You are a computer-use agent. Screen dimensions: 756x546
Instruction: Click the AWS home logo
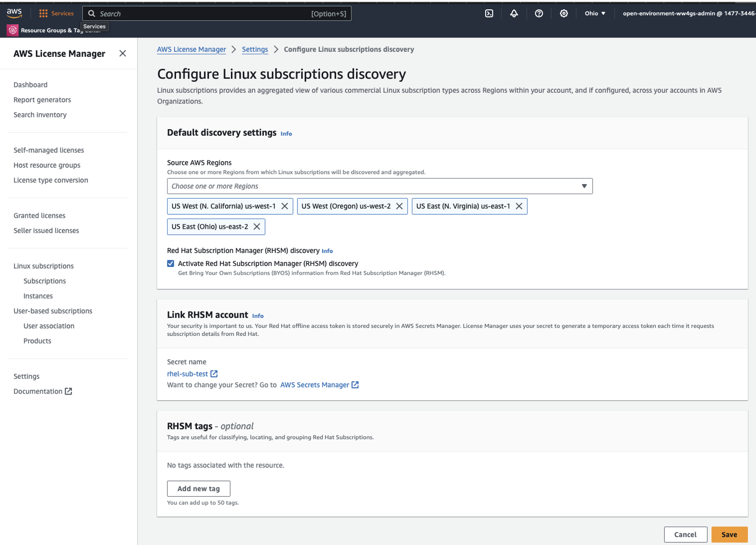14,13
